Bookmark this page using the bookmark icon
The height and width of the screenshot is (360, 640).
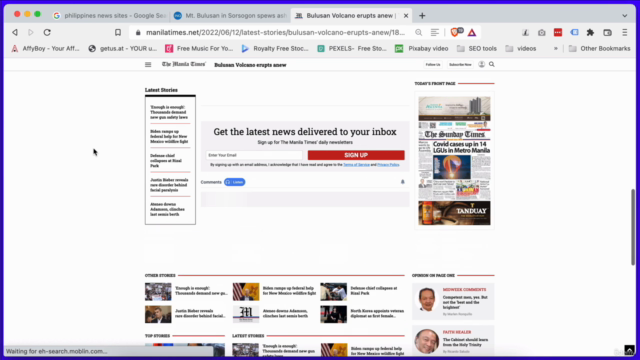click(118, 32)
